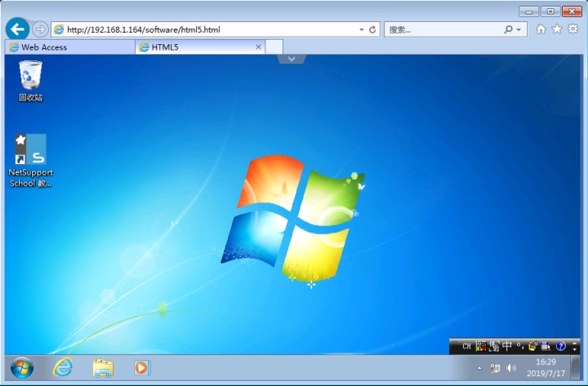Click the CH language indicator on language bar

466,346
